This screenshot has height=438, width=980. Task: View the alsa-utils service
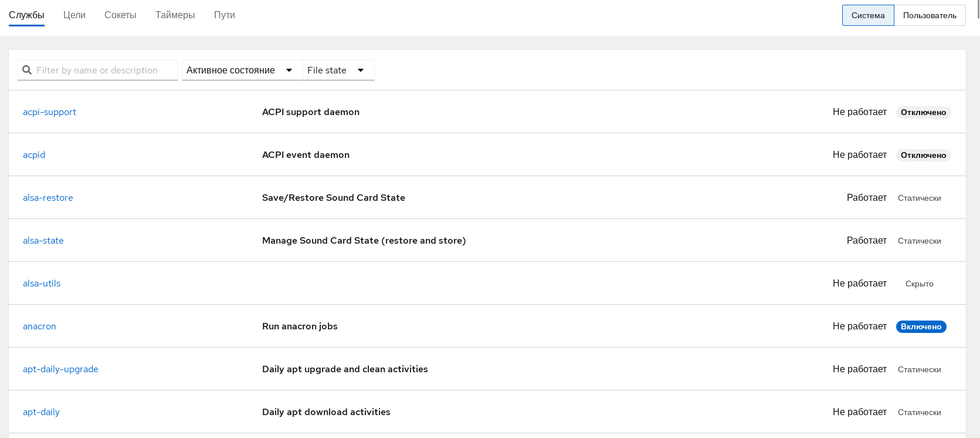42,284
